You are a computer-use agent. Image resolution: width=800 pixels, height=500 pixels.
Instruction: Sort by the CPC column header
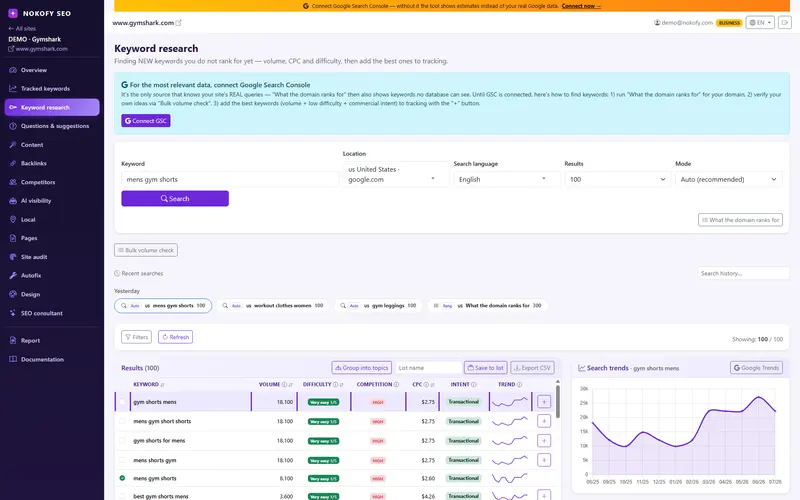pyautogui.click(x=423, y=385)
